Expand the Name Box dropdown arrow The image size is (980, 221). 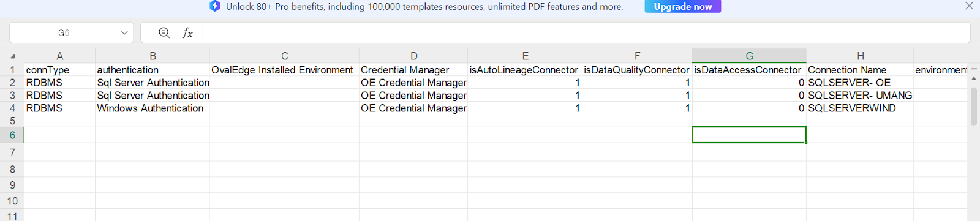124,33
